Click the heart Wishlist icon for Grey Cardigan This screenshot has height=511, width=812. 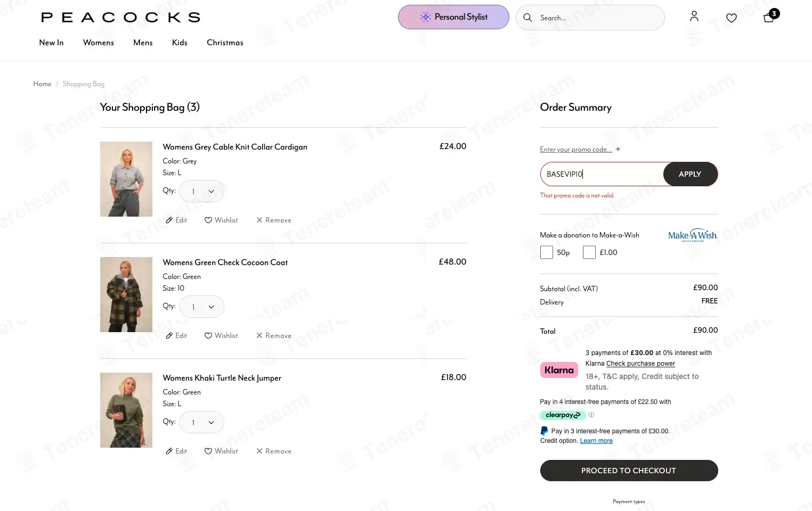click(x=208, y=220)
